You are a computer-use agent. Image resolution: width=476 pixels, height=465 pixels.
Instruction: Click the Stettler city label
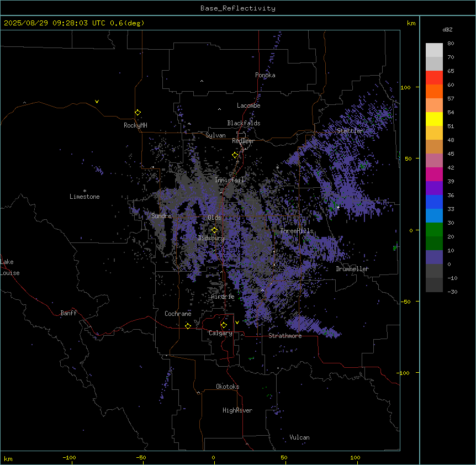click(x=350, y=131)
